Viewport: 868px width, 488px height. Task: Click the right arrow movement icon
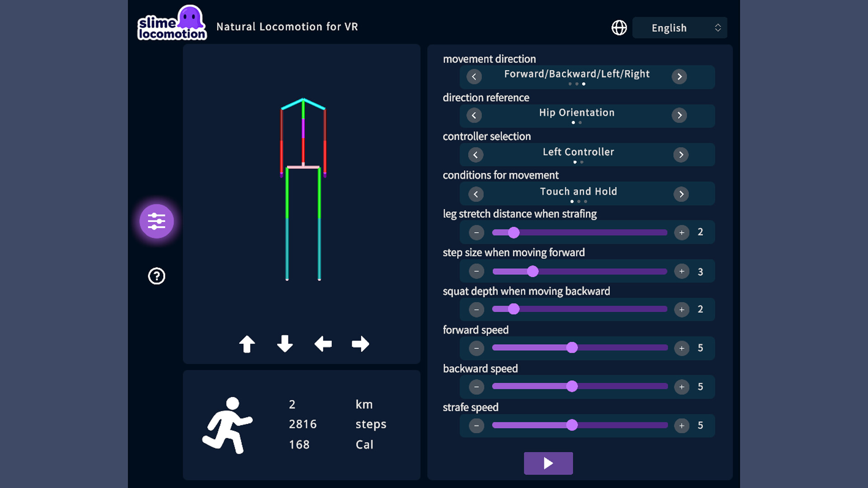pos(360,344)
